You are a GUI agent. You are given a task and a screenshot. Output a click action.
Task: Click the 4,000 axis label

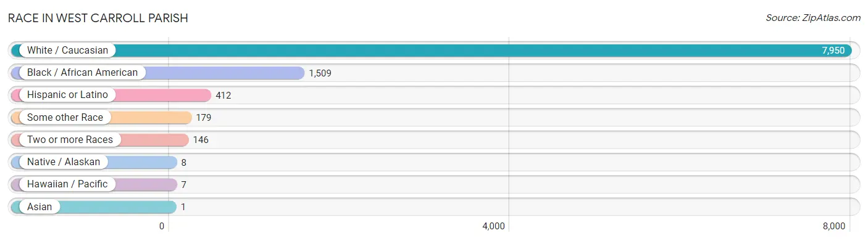tap(494, 226)
